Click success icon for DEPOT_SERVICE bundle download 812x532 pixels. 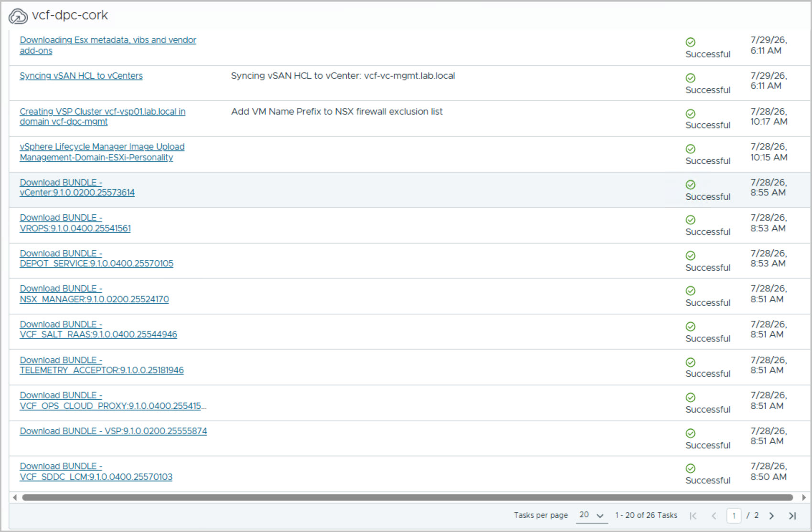(690, 255)
